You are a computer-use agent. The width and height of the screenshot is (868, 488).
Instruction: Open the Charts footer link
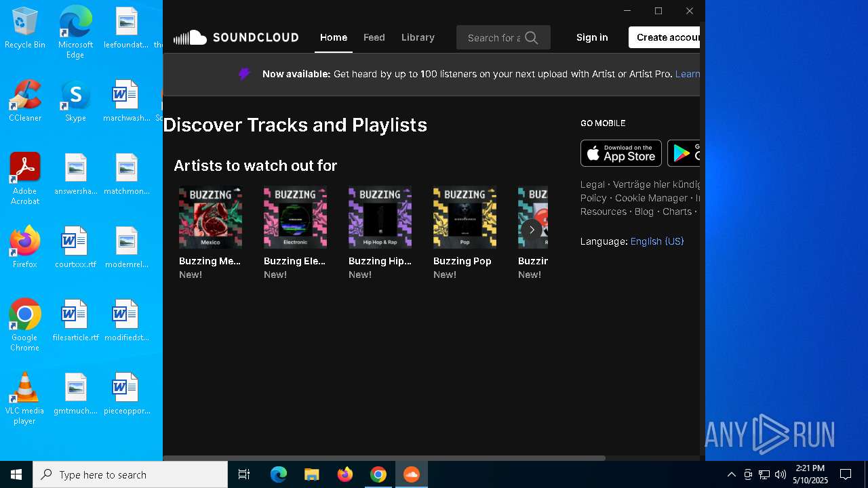pos(677,211)
